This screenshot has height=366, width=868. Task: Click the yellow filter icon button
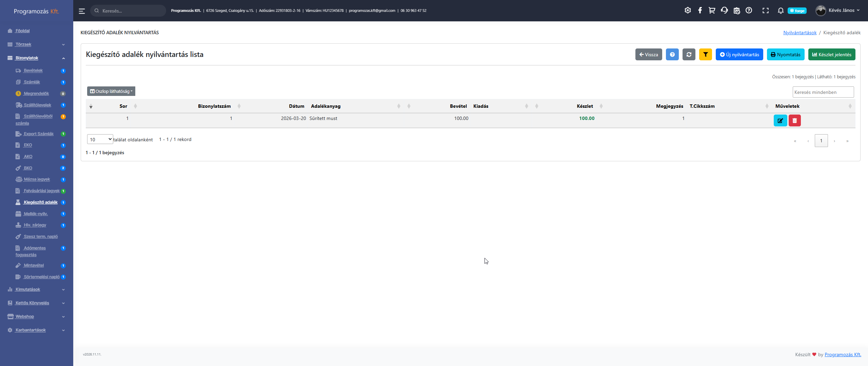pos(705,55)
